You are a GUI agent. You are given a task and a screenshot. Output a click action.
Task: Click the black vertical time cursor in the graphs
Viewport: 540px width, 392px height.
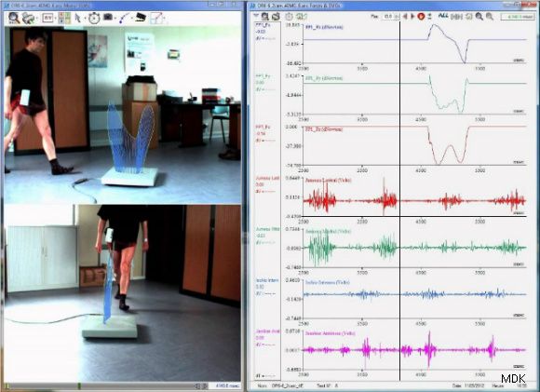pyautogui.click(x=399, y=201)
